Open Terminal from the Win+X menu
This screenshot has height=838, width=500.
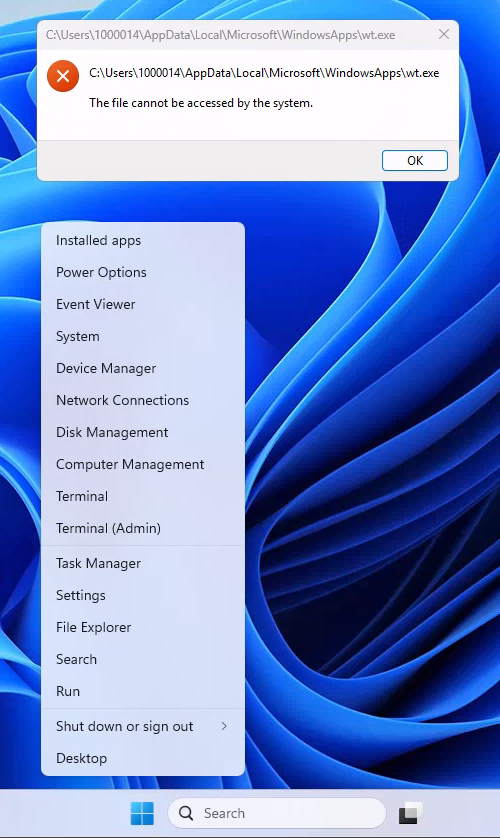coord(143,496)
